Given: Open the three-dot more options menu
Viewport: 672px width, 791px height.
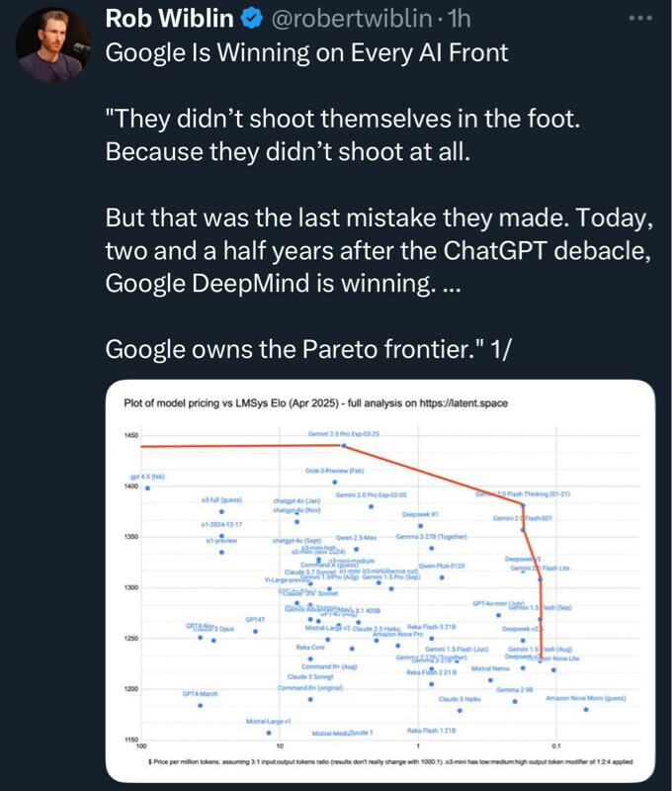Looking at the screenshot, I should coord(640,18).
